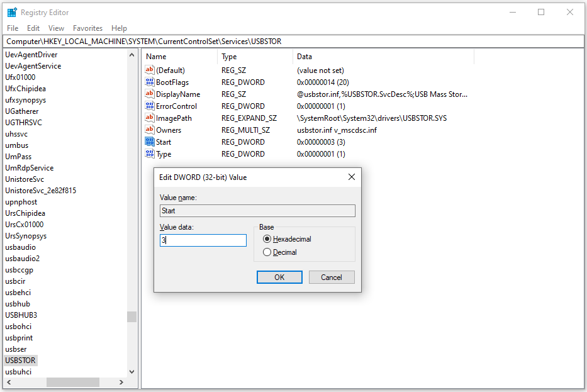Select the umbus key in the tree
Screen dimensions: 587x392
17,145
